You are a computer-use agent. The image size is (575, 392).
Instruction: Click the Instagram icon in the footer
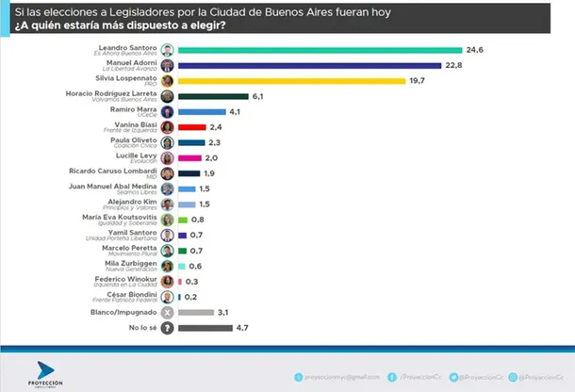[513, 377]
